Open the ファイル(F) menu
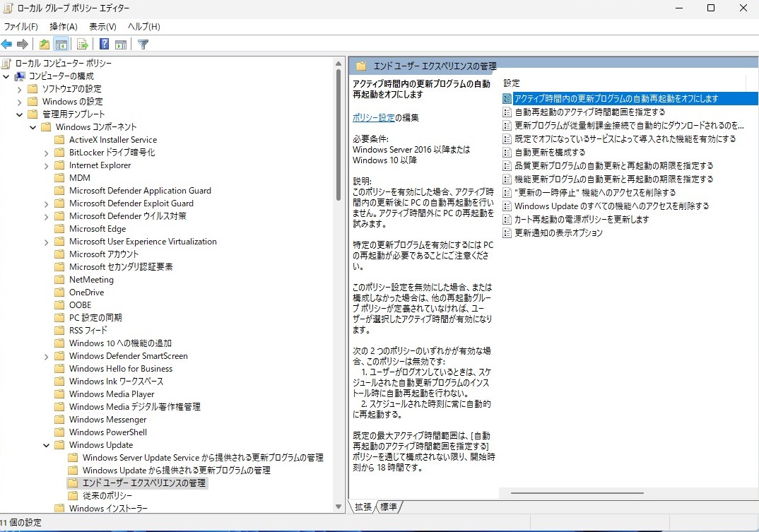The image size is (759, 532). pyautogui.click(x=20, y=27)
